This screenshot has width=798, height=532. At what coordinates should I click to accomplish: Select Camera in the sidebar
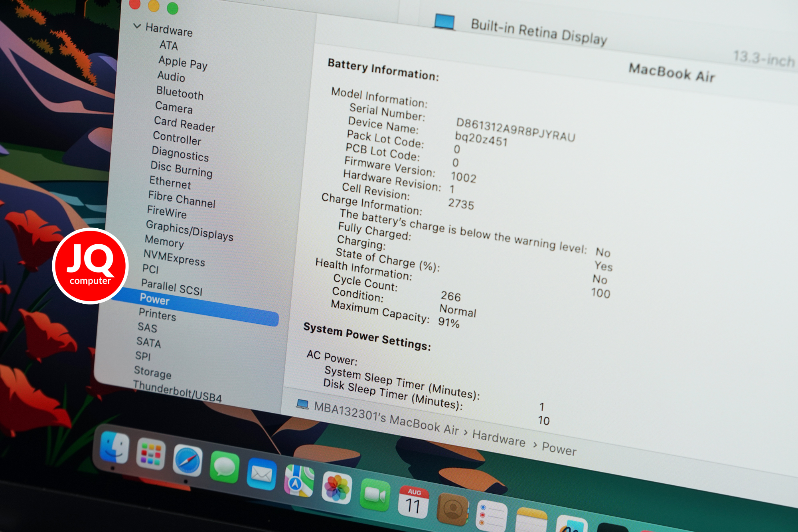174,108
